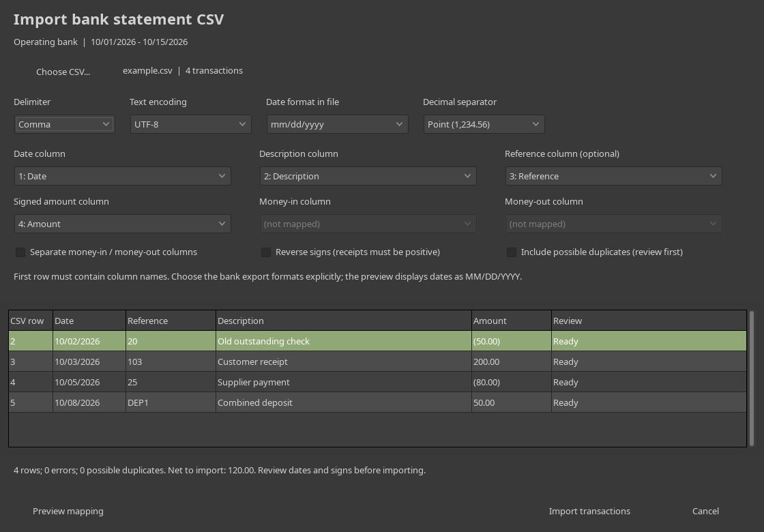Image resolution: width=764 pixels, height=532 pixels.
Task: Sort by the Description column header
Action: pyautogui.click(x=344, y=321)
